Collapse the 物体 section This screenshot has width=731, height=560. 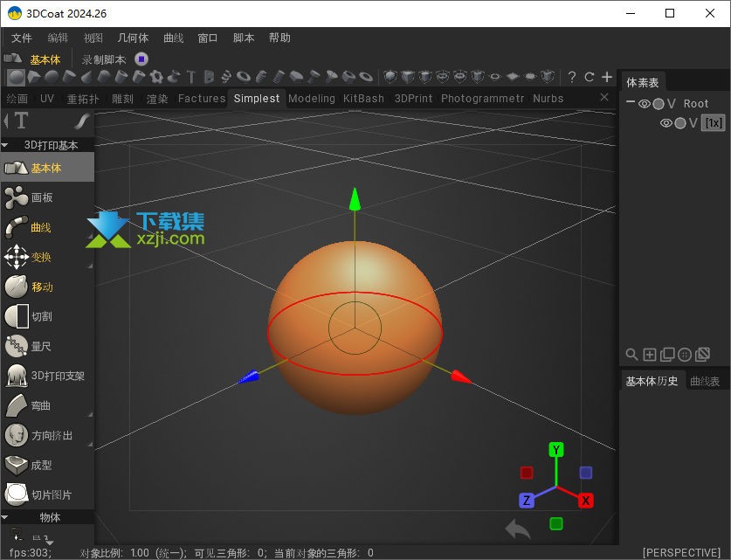pyautogui.click(x=5, y=517)
